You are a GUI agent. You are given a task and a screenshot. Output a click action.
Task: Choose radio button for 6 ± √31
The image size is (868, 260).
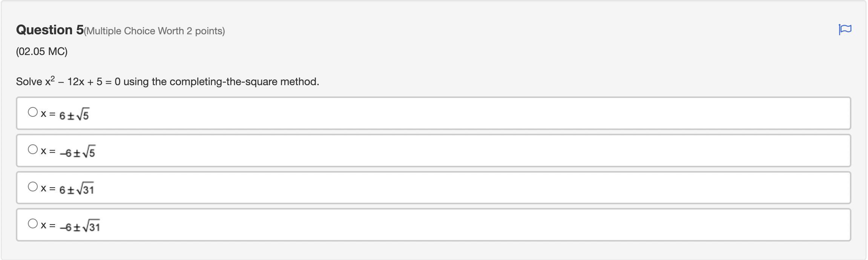[x=33, y=187]
